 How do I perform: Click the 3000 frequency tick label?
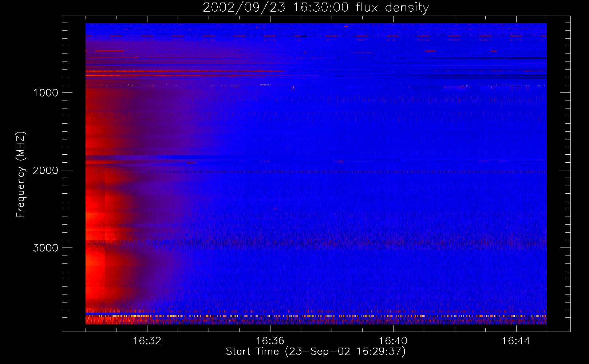[46, 248]
